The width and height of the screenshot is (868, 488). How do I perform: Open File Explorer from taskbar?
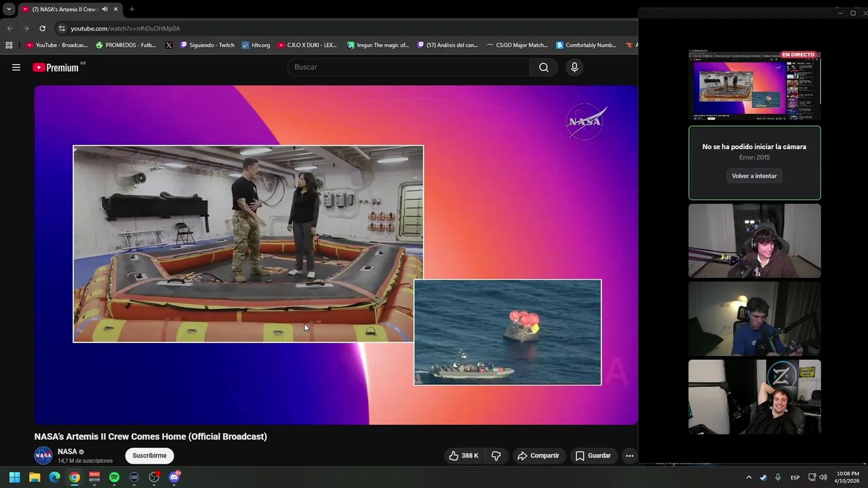tap(35, 477)
